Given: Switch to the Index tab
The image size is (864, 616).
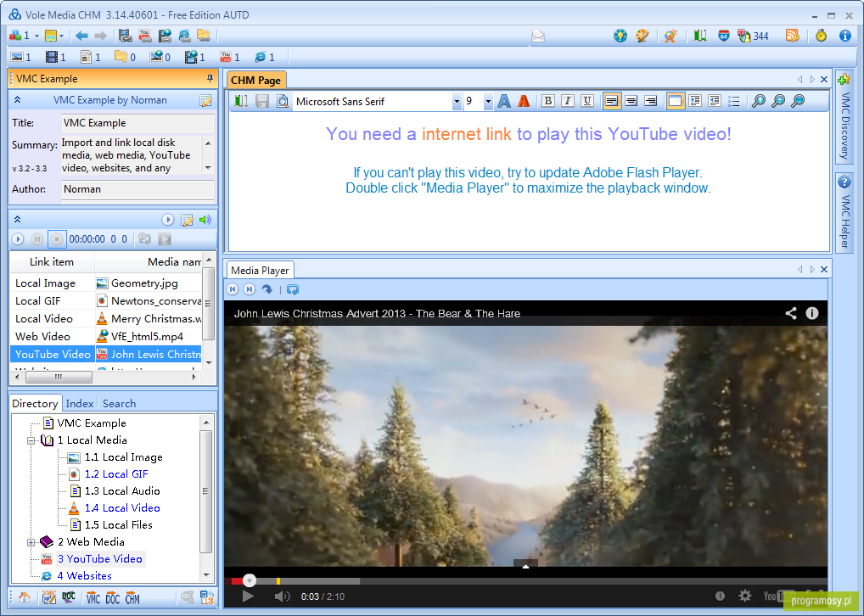Looking at the screenshot, I should coord(79,403).
